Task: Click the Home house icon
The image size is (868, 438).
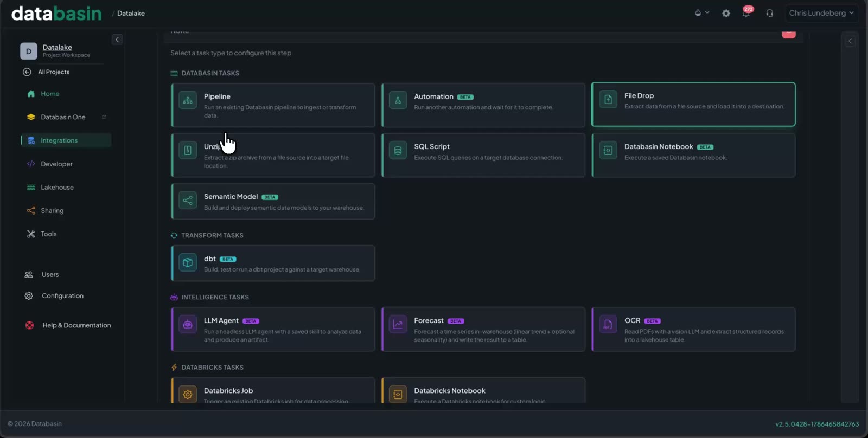Action: (x=31, y=94)
